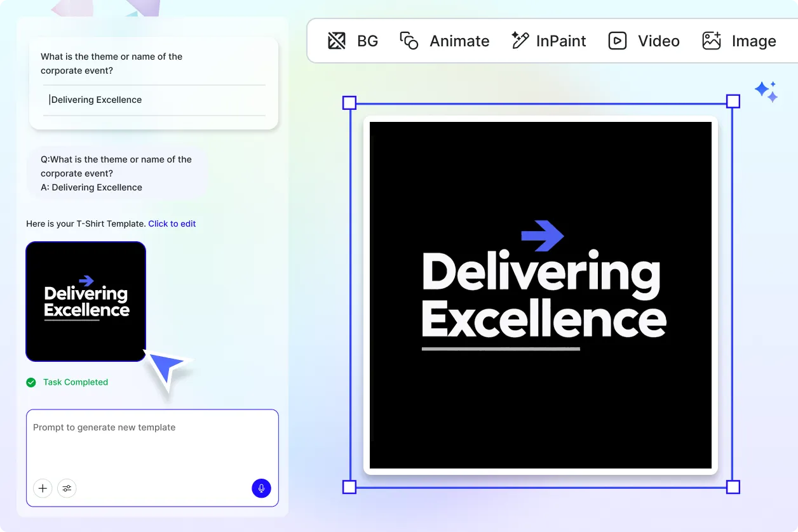
Task: Open the Delivering Excellence template thumbnail
Action: click(86, 302)
